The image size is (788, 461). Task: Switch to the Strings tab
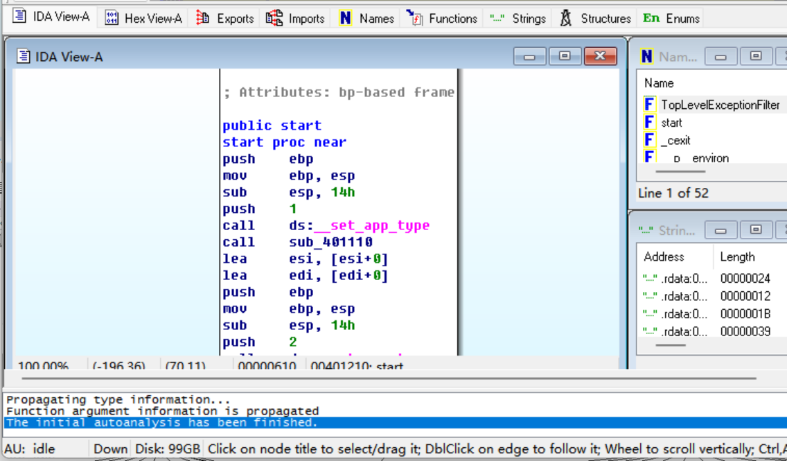pos(518,19)
